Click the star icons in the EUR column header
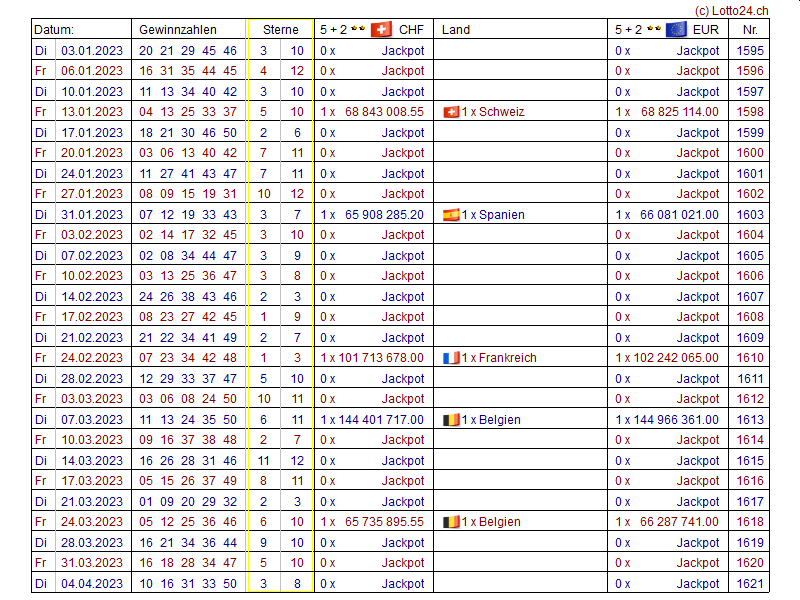800x600 pixels. [654, 30]
